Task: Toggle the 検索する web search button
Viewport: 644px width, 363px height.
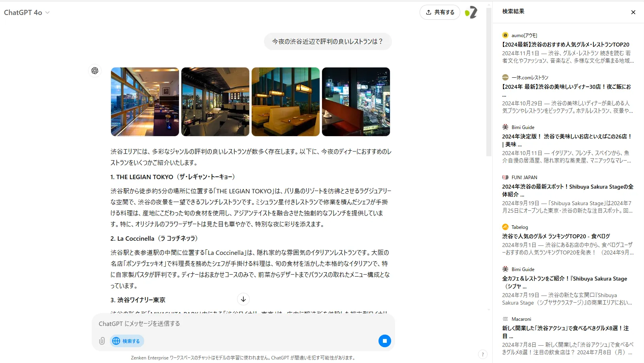Action: click(127, 341)
